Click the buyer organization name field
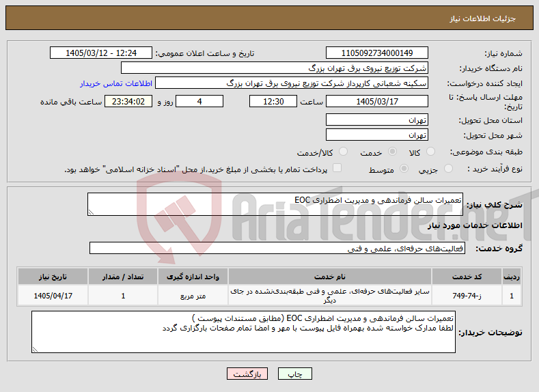 275,68
